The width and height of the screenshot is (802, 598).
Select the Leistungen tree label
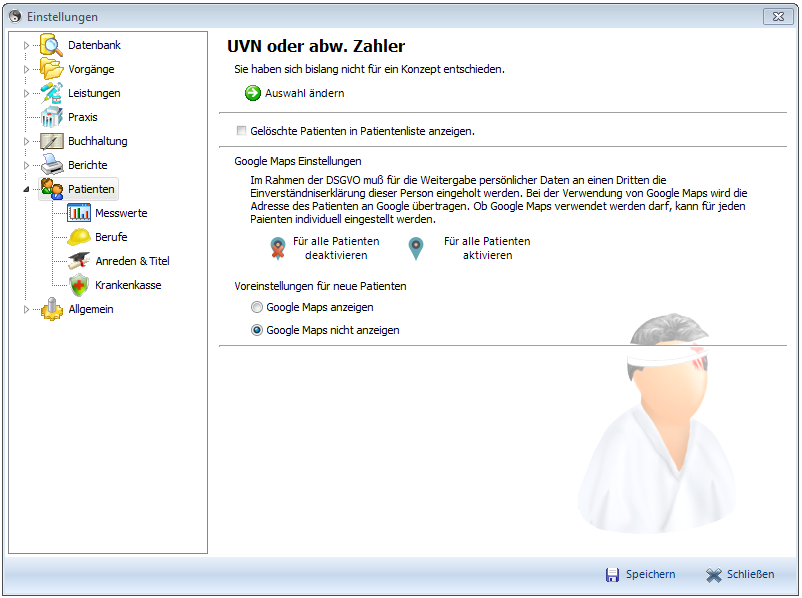pos(94,93)
